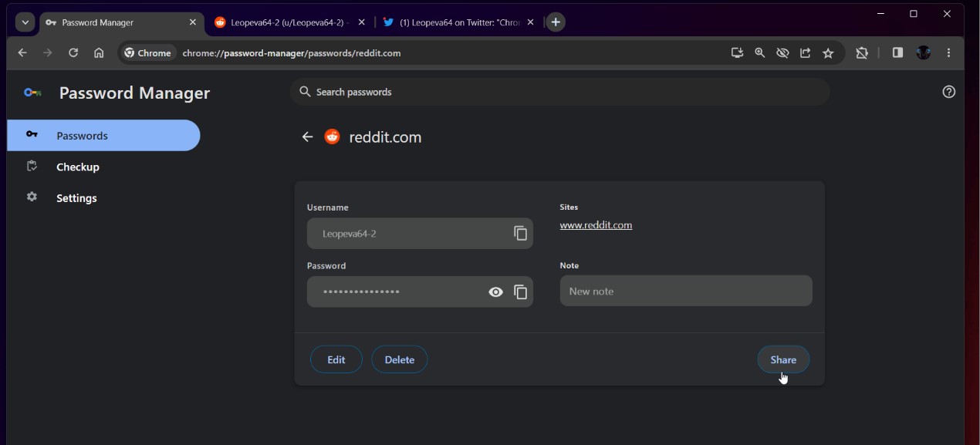Open Chrome three-dot menu
Image resolution: width=980 pixels, height=445 pixels.
949,53
